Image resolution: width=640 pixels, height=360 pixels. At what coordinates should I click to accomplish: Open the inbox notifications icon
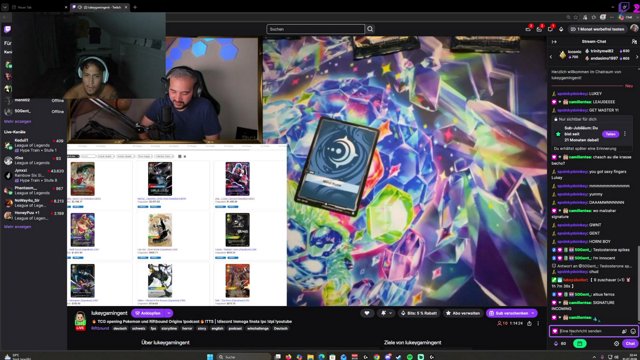539,29
